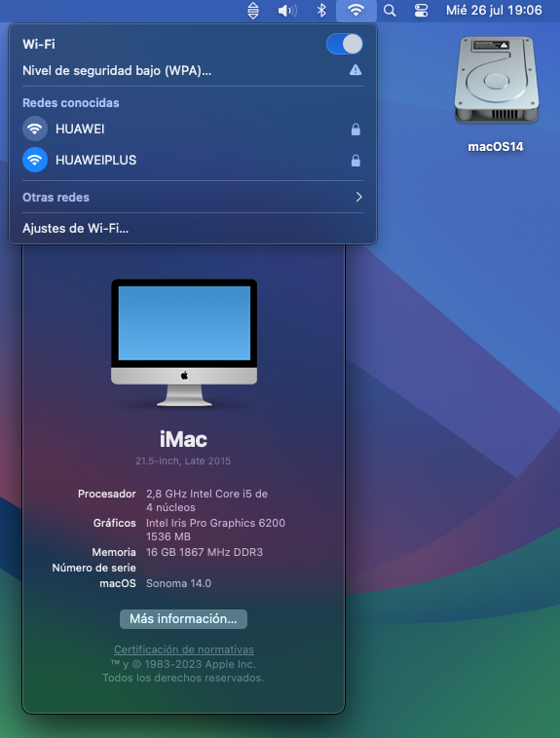The image size is (560, 738).
Task: Expand Otras redes chevron
Action: [359, 197]
